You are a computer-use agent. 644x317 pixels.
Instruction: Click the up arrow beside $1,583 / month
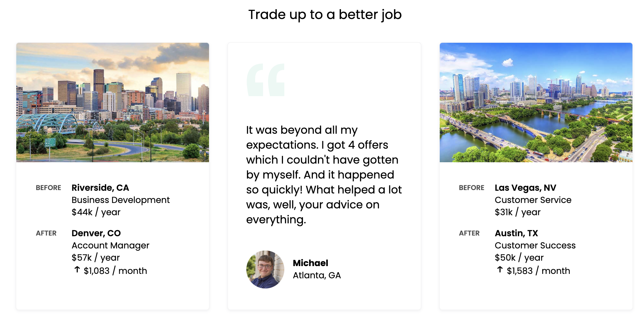[x=500, y=270]
